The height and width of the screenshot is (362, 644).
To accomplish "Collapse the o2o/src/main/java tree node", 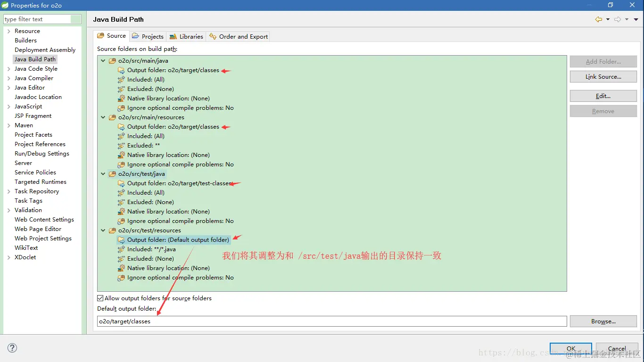I will 103,61.
